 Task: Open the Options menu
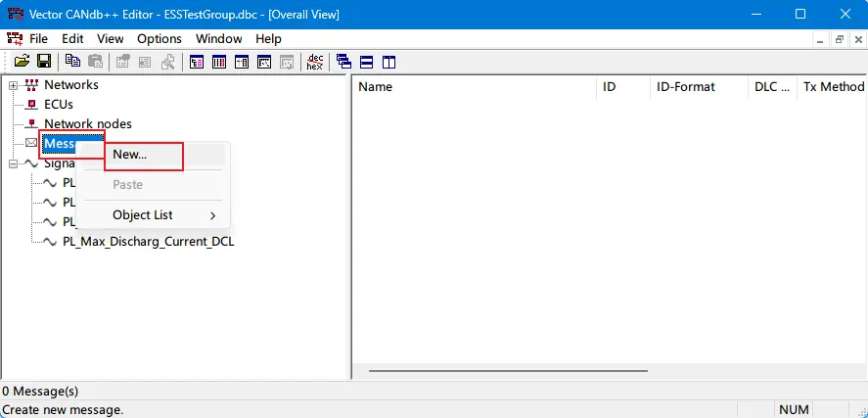click(159, 38)
